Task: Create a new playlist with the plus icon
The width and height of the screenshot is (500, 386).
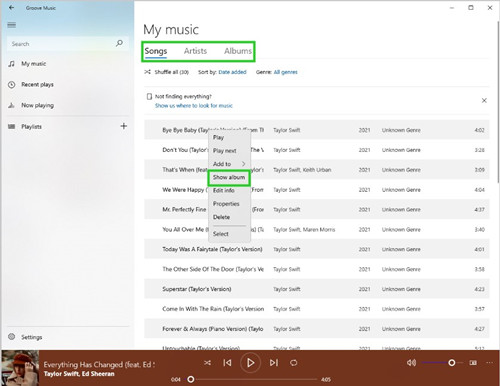Action: tap(123, 126)
